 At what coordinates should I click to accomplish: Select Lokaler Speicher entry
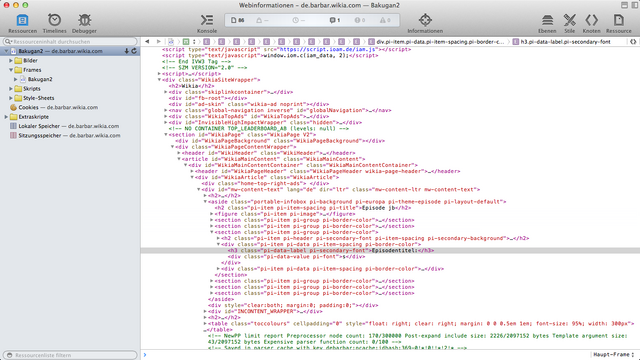click(64, 126)
